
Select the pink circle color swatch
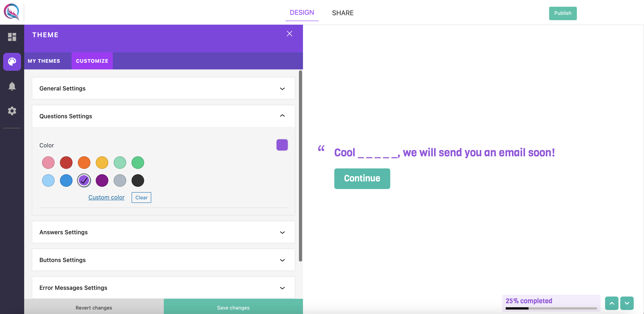tap(48, 162)
